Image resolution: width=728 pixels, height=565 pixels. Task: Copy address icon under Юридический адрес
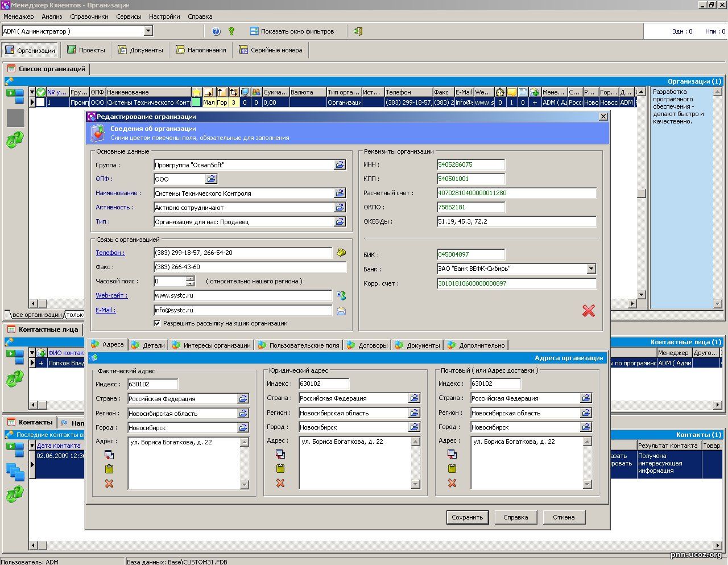(x=280, y=454)
